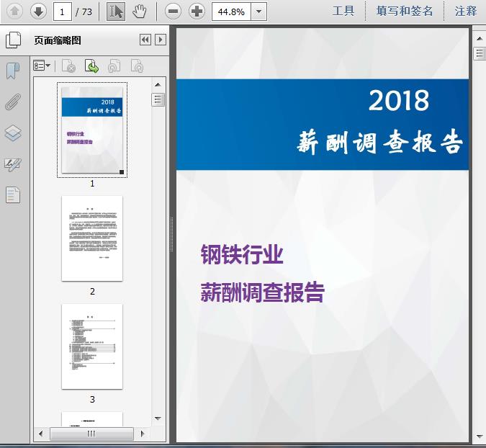Activate the hand pan tool
The width and height of the screenshot is (486, 448).
click(x=139, y=12)
